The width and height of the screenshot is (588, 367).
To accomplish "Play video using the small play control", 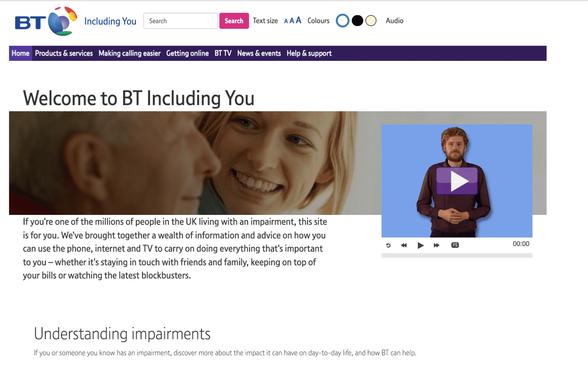I will [421, 245].
